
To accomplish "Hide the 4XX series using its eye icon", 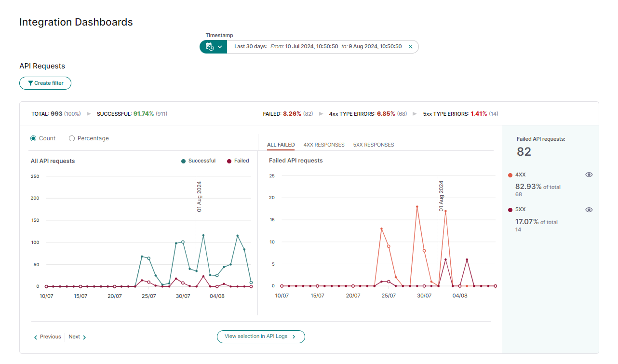I will [x=589, y=175].
